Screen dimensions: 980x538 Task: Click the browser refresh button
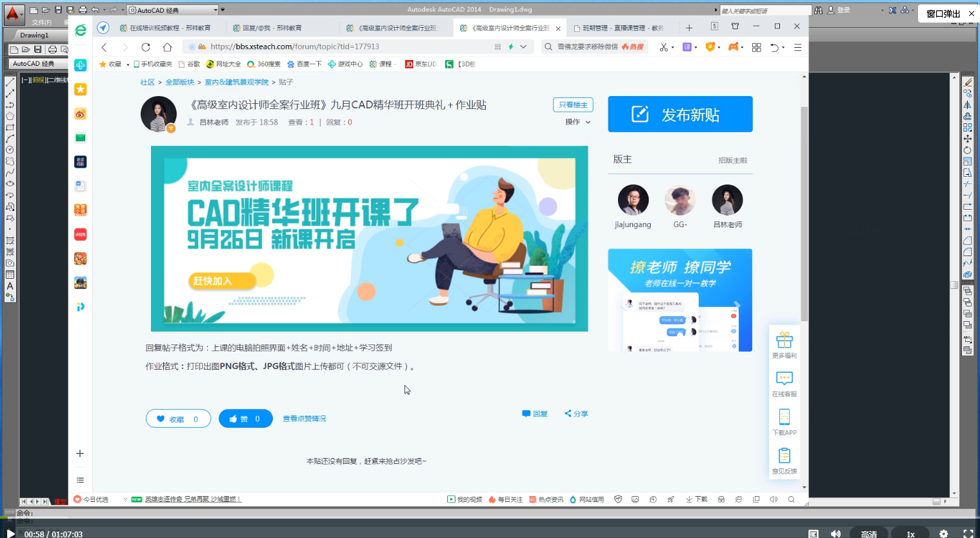pos(146,47)
